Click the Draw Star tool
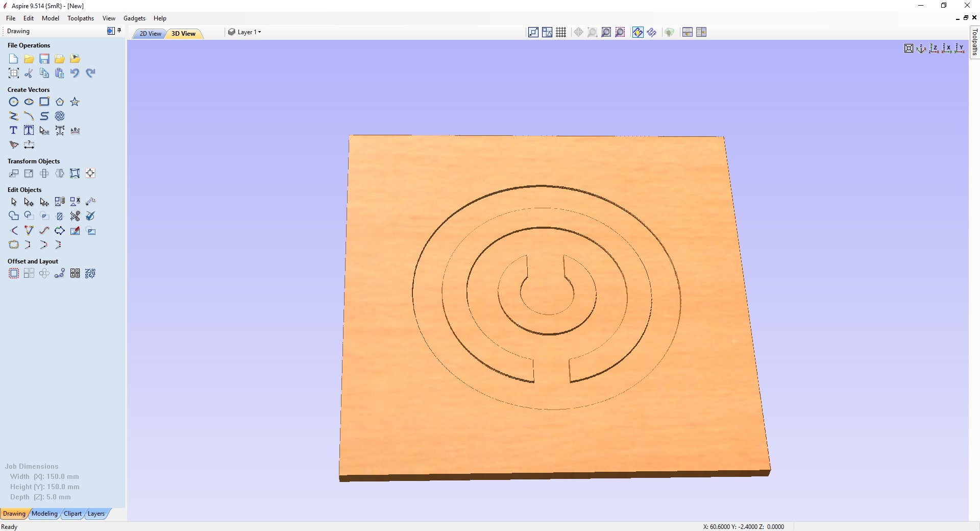This screenshot has height=531, width=980. coord(75,102)
